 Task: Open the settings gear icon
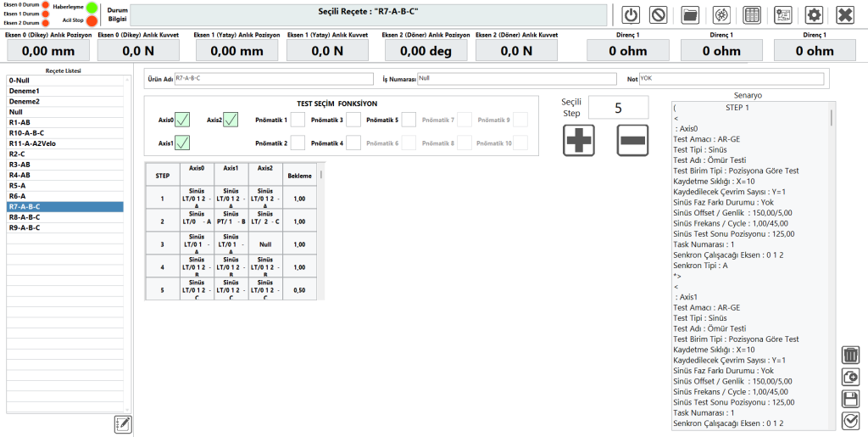(x=814, y=14)
